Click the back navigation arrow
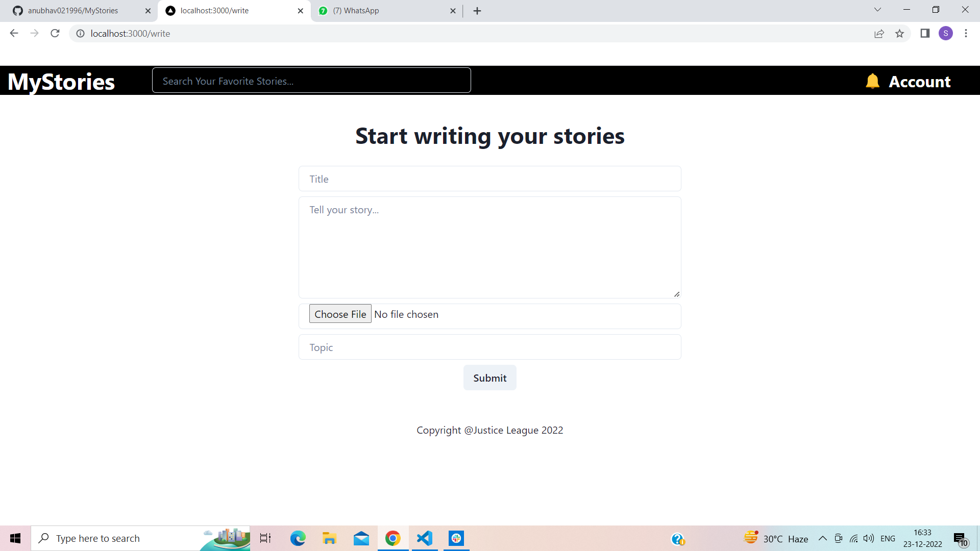980x551 pixels. point(13,33)
